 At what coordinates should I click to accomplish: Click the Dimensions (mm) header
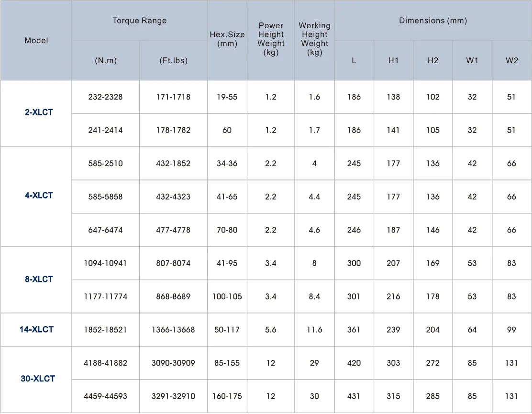point(432,21)
